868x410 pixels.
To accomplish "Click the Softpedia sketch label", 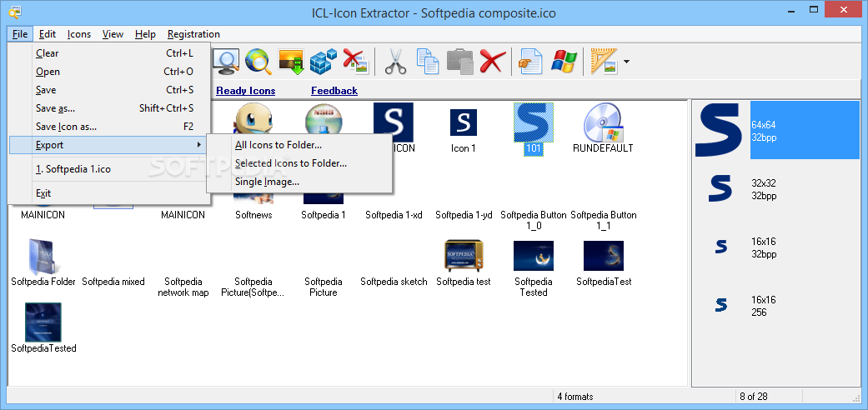I will pos(394,281).
